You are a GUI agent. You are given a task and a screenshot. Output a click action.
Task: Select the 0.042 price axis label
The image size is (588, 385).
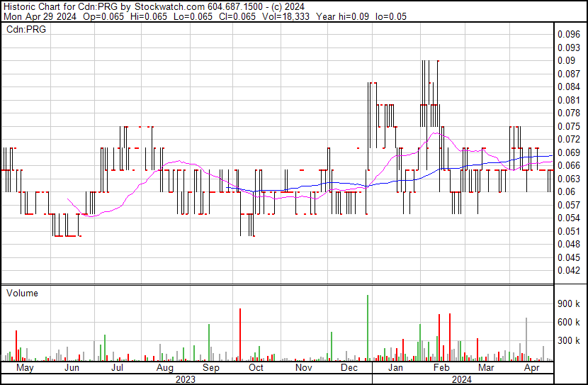click(x=568, y=270)
